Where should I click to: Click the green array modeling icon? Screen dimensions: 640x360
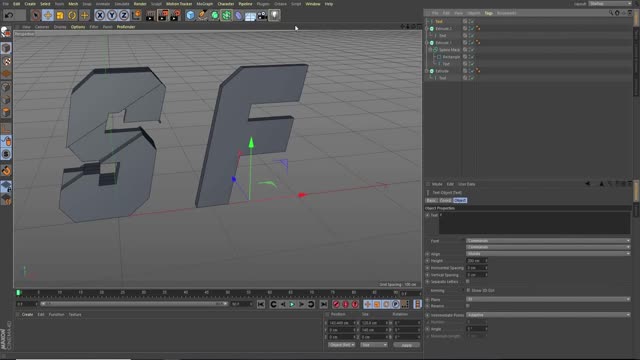tap(227, 16)
